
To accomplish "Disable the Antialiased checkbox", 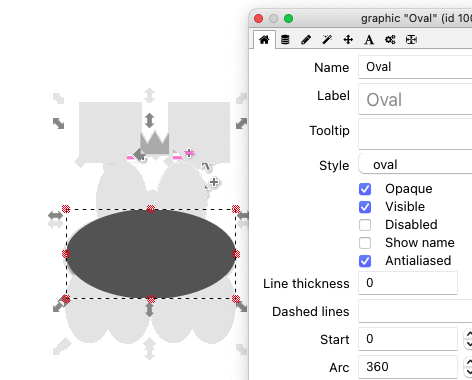I will pyautogui.click(x=365, y=261).
